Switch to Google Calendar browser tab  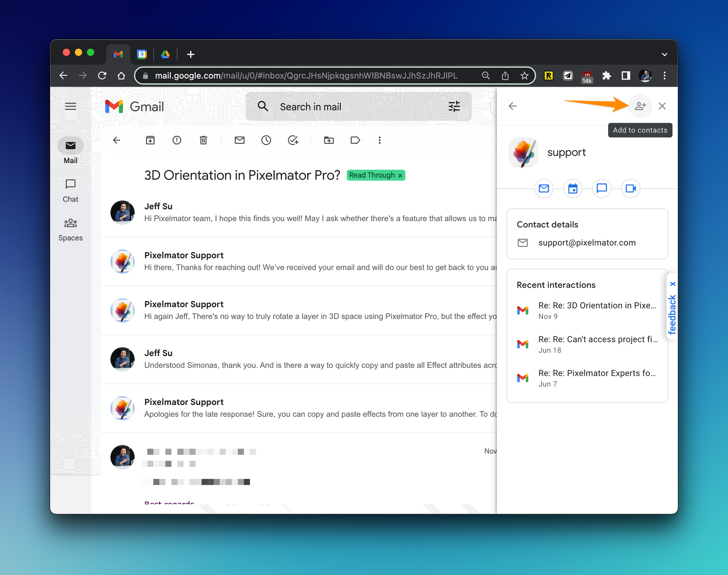[x=142, y=54]
